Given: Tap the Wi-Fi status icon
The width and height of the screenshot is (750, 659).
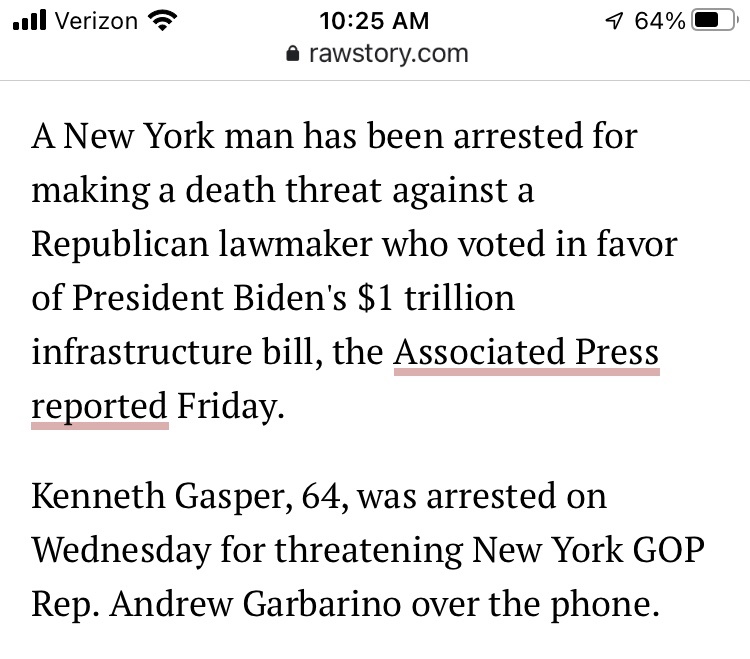Looking at the screenshot, I should [x=160, y=20].
